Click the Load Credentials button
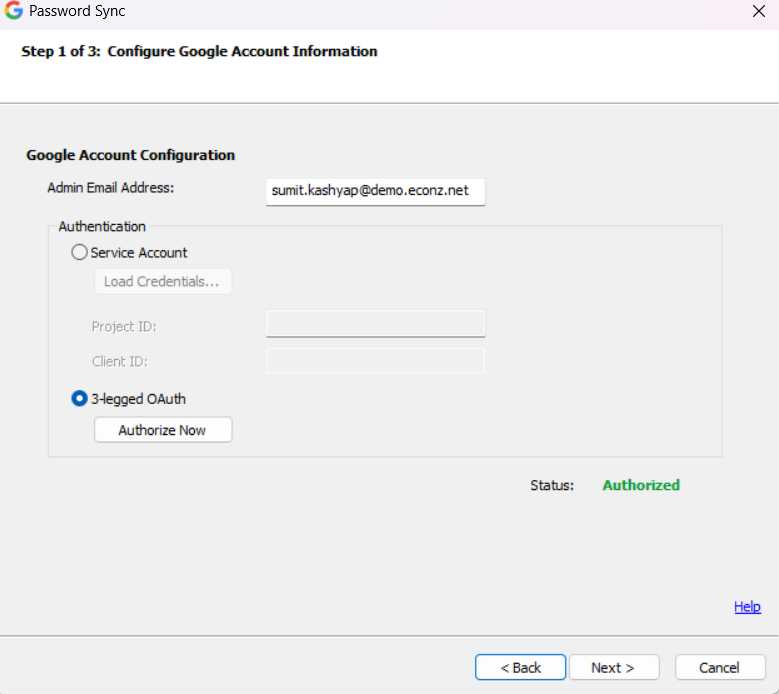 pos(163,281)
